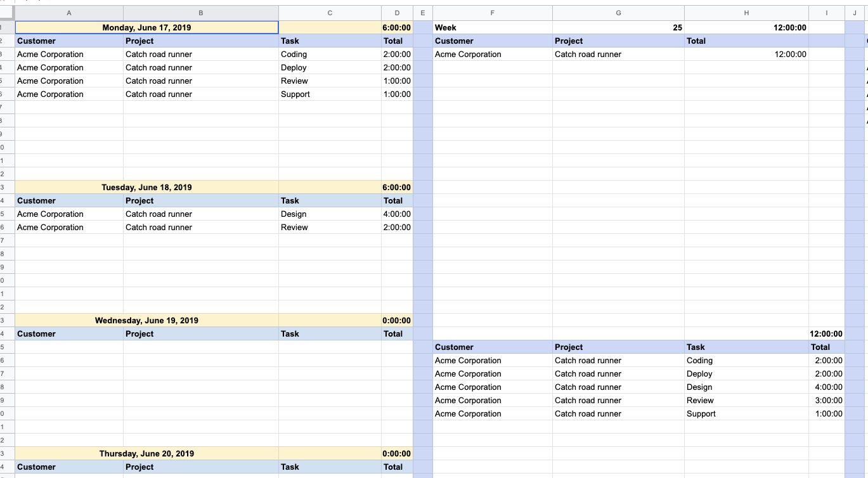This screenshot has height=478, width=868.
Task: Click 12:00:00 in the Week row
Action: pyautogui.click(x=746, y=28)
